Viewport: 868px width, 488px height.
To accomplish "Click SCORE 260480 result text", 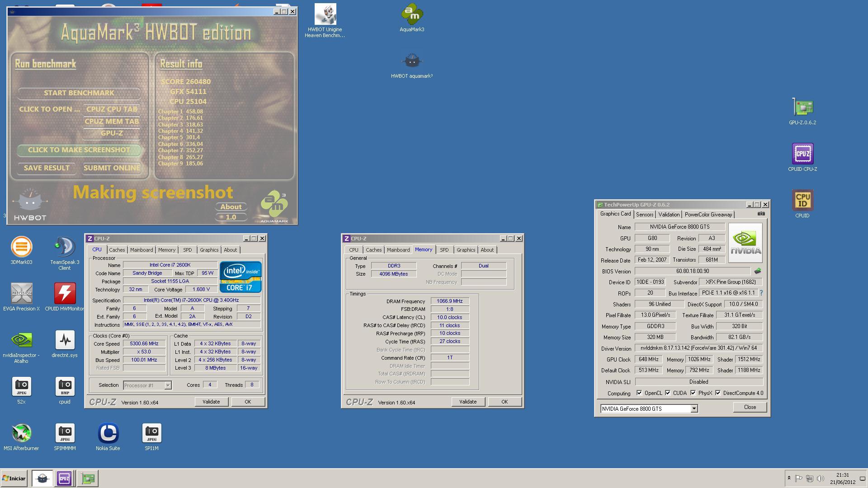I will pyautogui.click(x=186, y=82).
